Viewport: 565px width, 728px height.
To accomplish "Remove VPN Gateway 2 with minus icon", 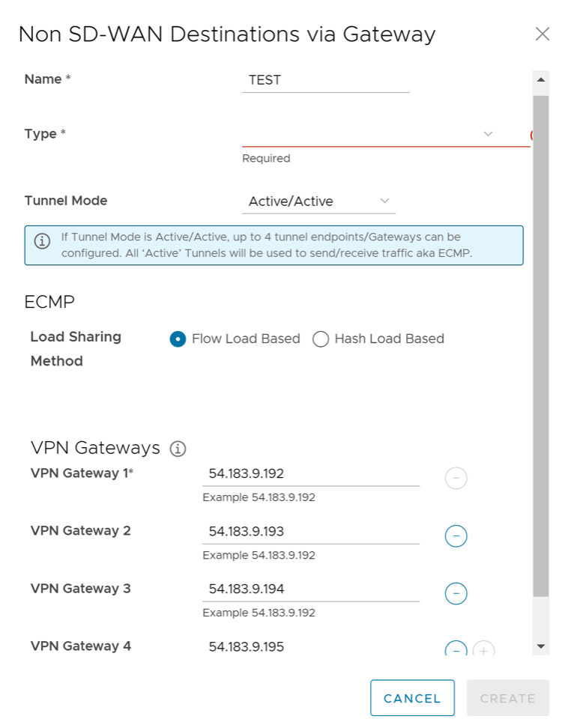I will point(456,536).
